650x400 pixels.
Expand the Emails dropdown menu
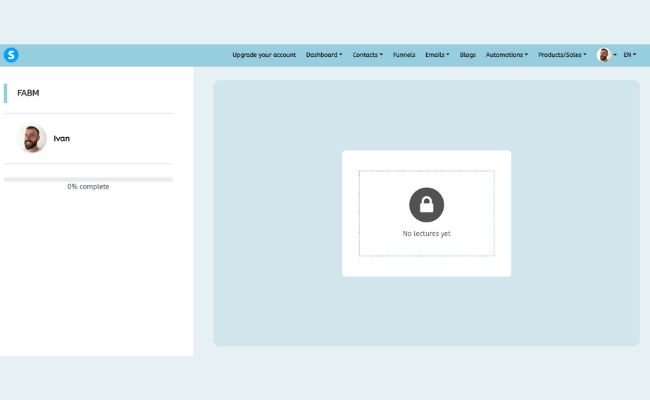click(x=437, y=55)
